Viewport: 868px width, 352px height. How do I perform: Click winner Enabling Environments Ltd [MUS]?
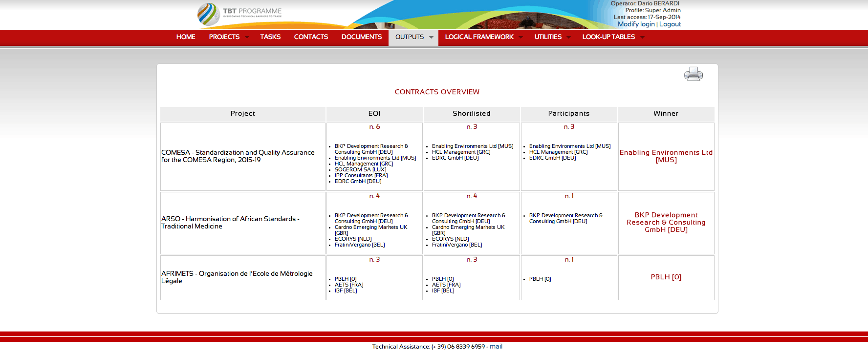666,156
